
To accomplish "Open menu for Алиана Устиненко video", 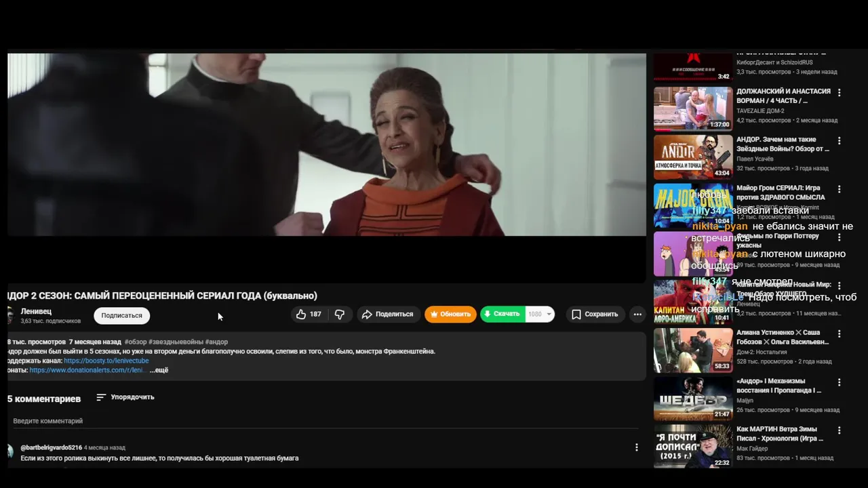I will click(839, 334).
